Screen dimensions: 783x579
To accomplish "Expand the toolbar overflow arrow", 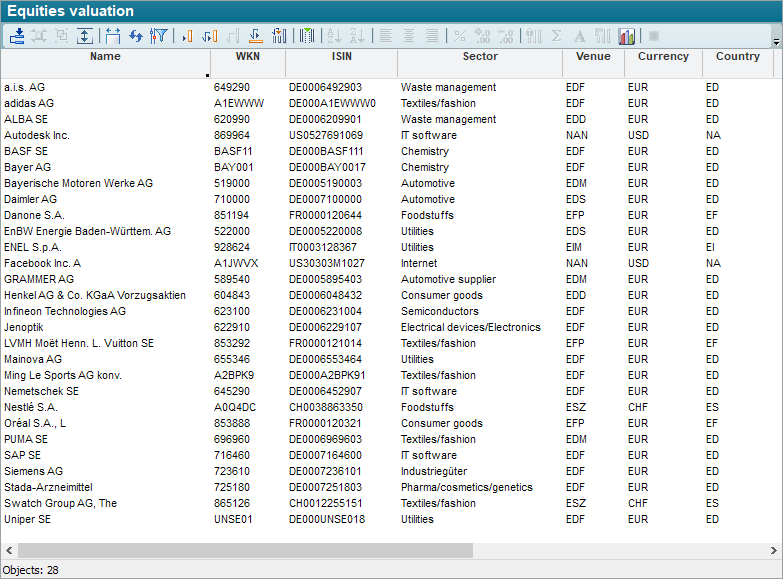I will 776,41.
